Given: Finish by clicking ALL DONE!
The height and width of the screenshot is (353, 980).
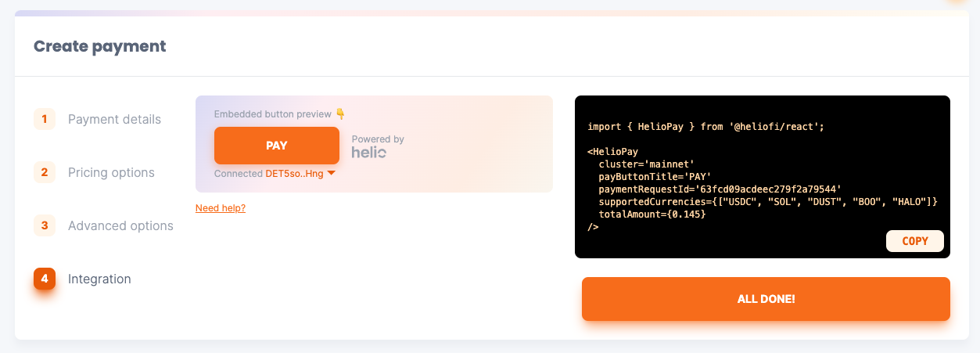Looking at the screenshot, I should pyautogui.click(x=766, y=299).
